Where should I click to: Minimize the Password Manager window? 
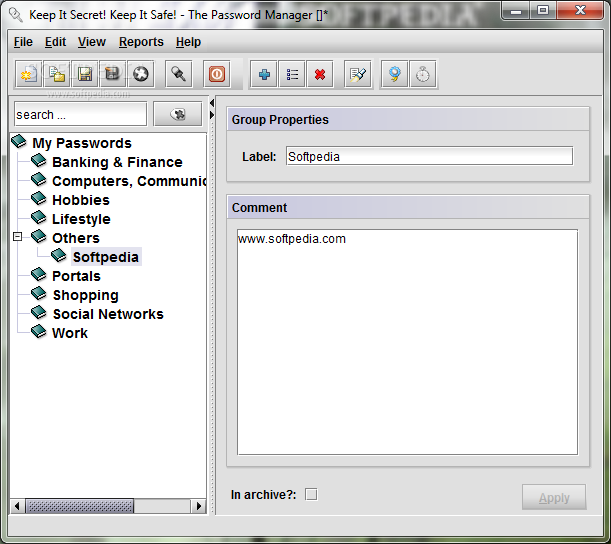tap(516, 11)
